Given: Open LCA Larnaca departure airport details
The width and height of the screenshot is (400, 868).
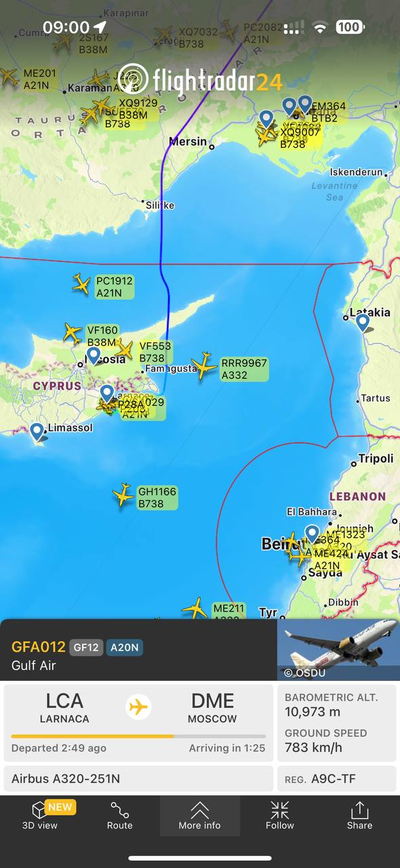Looking at the screenshot, I should click(x=64, y=707).
